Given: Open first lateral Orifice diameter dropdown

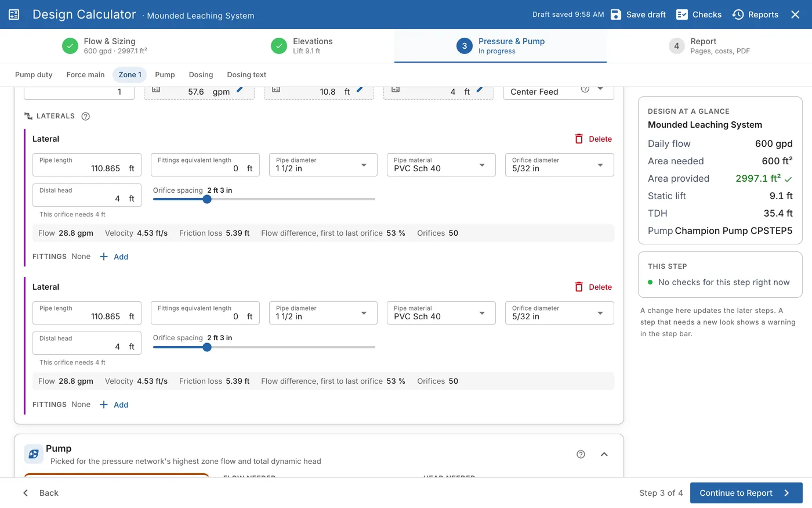Looking at the screenshot, I should coord(559,165).
